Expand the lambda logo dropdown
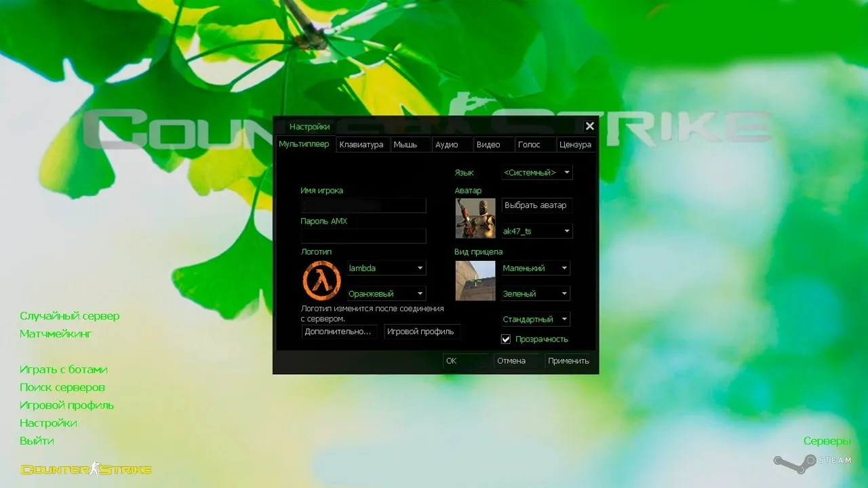The image size is (868, 488). coord(387,268)
